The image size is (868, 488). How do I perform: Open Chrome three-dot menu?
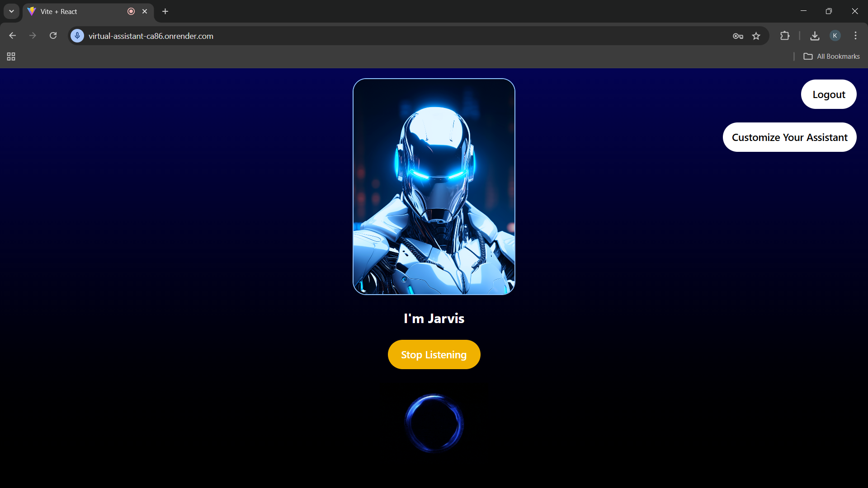(x=855, y=36)
